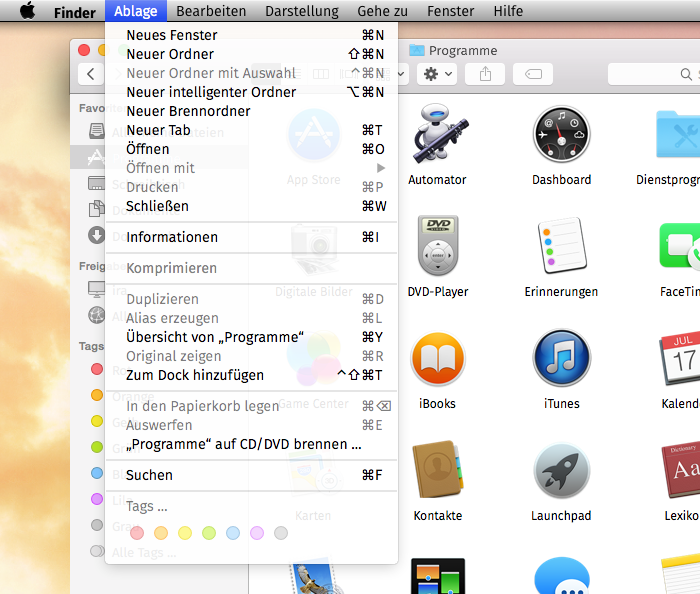The width and height of the screenshot is (700, 594).
Task: Open the iBooks app icon
Action: (x=438, y=358)
